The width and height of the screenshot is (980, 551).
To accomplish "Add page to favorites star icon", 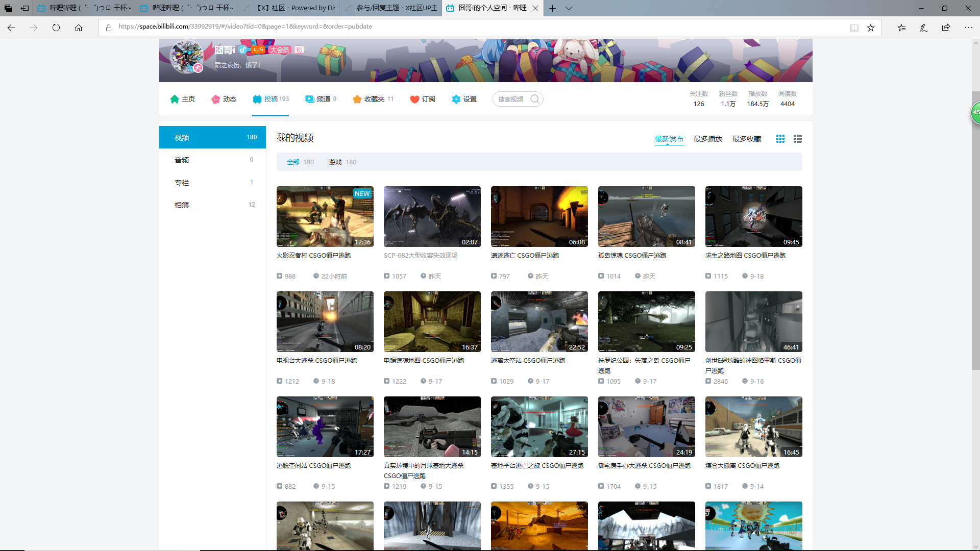I will coord(871,28).
